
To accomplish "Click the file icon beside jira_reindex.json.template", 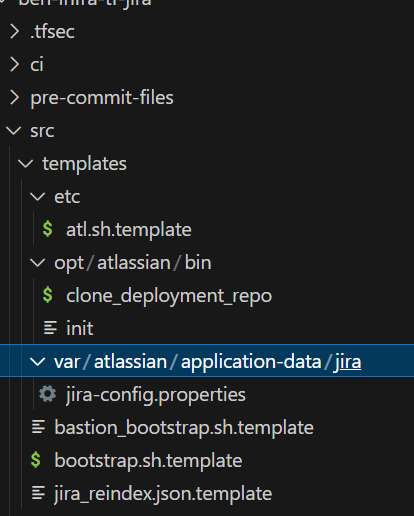I will [38, 493].
